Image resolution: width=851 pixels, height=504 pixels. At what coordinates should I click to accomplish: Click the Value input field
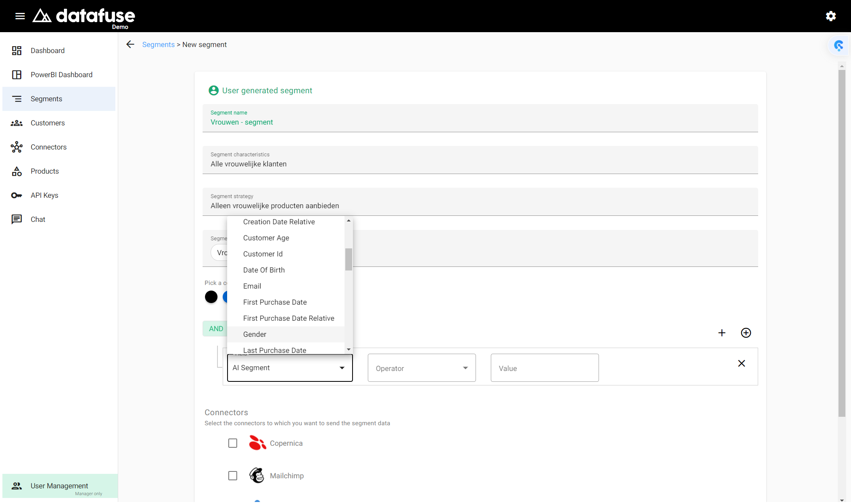[545, 368]
